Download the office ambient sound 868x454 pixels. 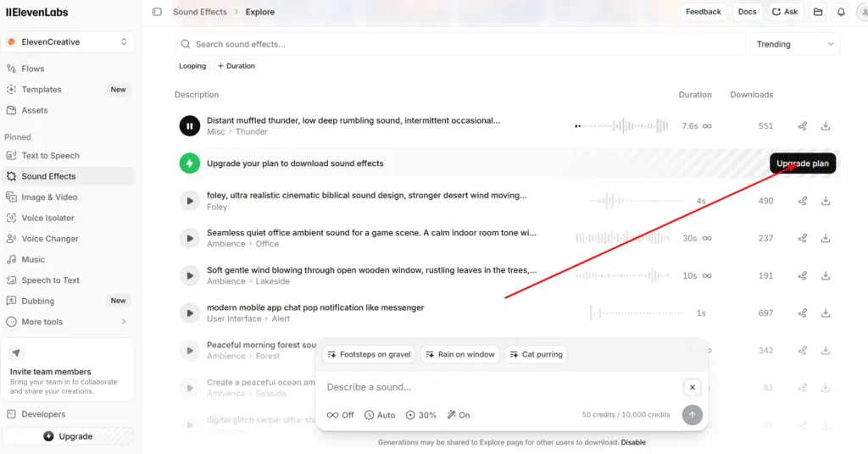826,238
